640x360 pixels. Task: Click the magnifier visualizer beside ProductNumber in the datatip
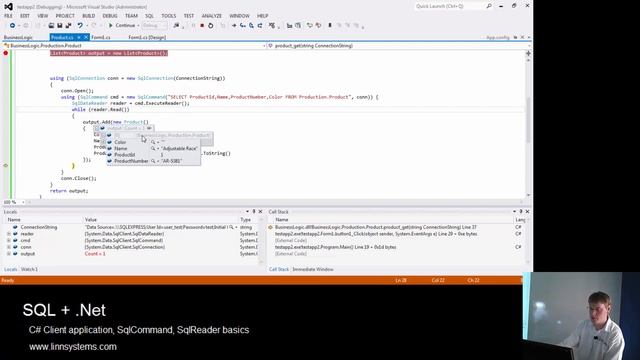point(153,161)
